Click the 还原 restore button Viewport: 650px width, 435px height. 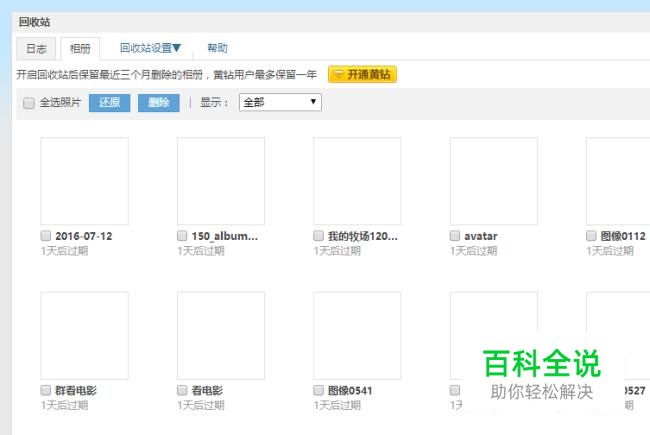tap(109, 102)
